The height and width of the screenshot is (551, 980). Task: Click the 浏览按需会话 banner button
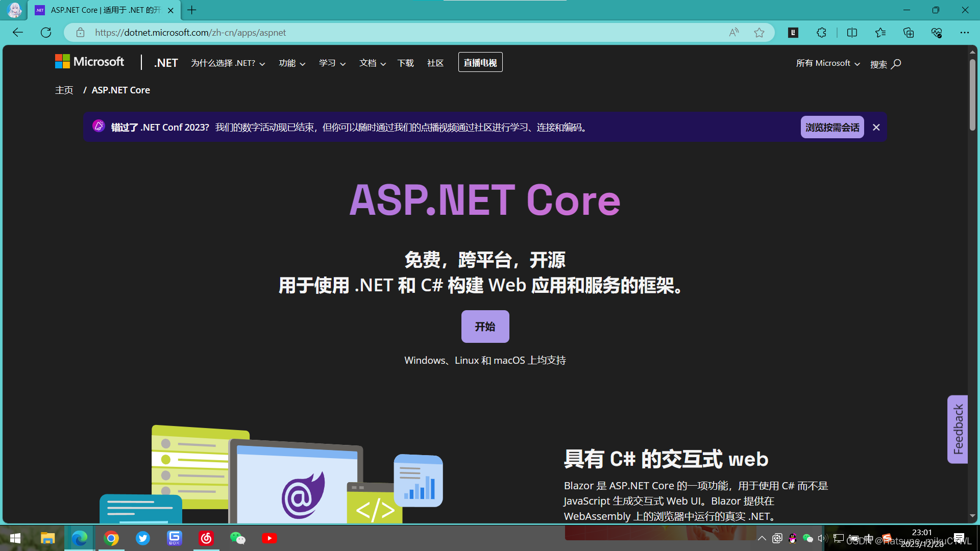[x=832, y=127]
